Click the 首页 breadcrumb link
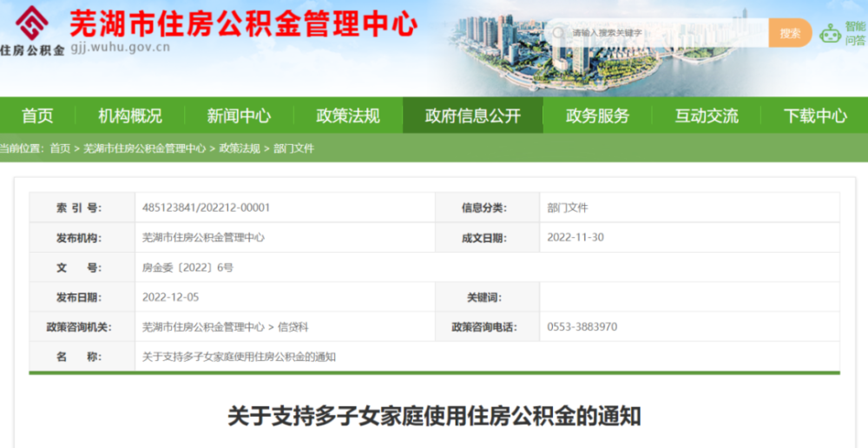Screen dimensions: 868x448 point(61,148)
